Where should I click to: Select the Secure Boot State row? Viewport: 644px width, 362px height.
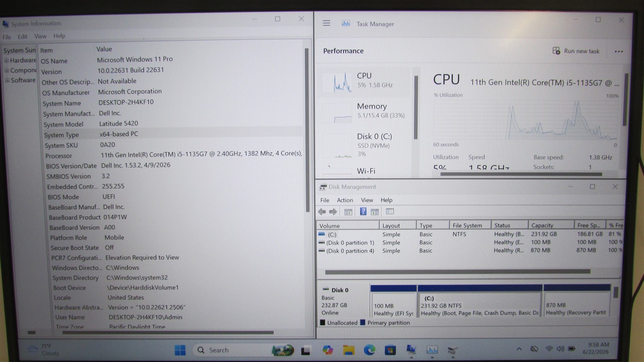point(176,247)
